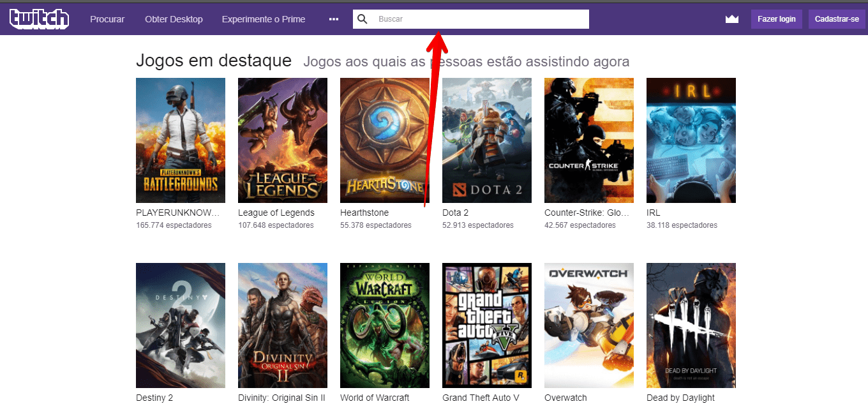Click the 107.648 espectadores count
868x404 pixels.
tap(276, 225)
